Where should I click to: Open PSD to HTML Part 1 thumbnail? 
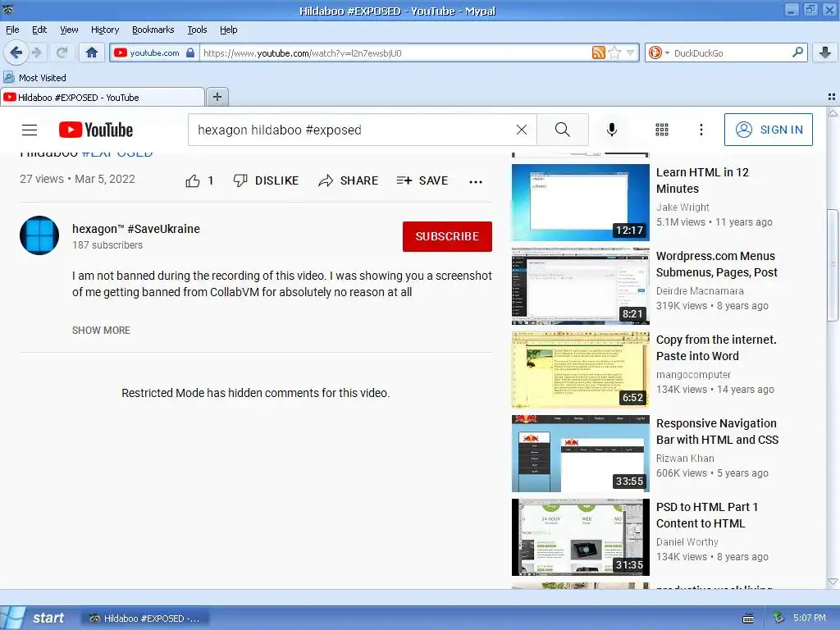click(x=581, y=536)
